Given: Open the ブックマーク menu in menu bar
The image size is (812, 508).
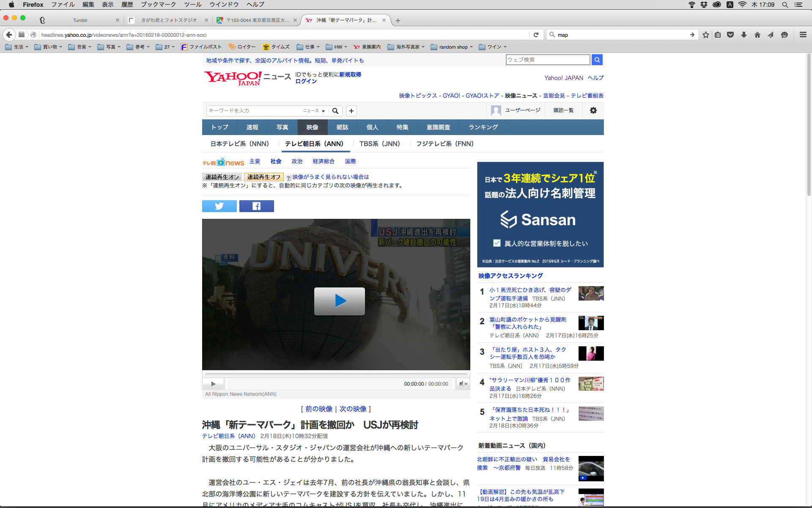Looking at the screenshot, I should tap(158, 4).
